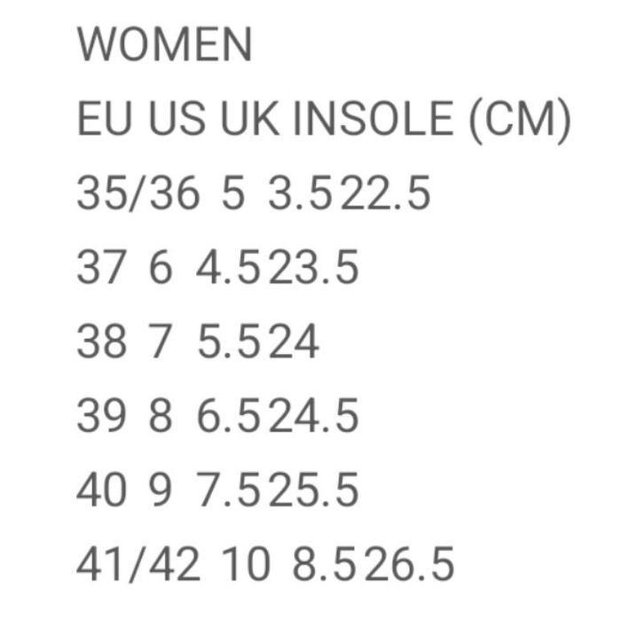The height and width of the screenshot is (644, 644).
Task: Click UK size 5.5
Action: coord(229,342)
